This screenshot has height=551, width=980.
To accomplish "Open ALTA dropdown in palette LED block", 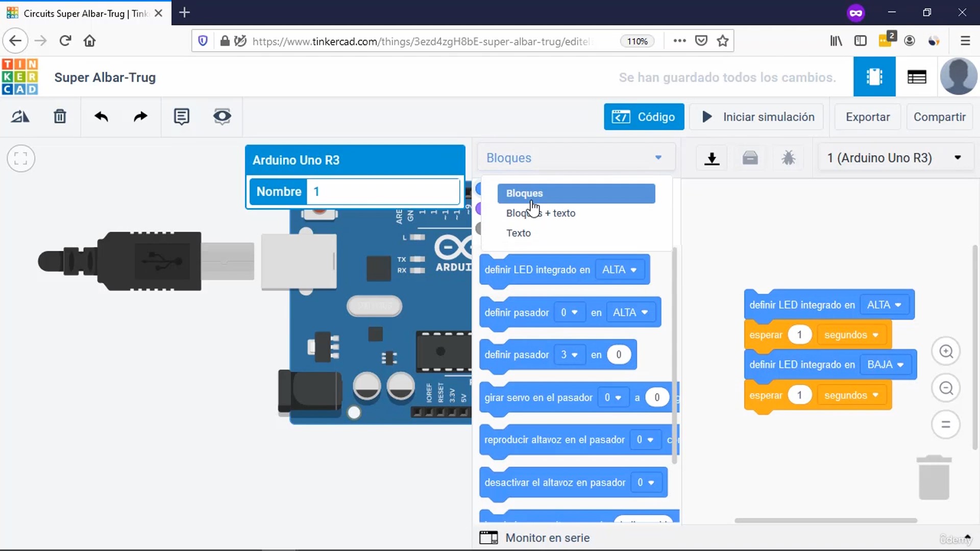I will coord(619,270).
